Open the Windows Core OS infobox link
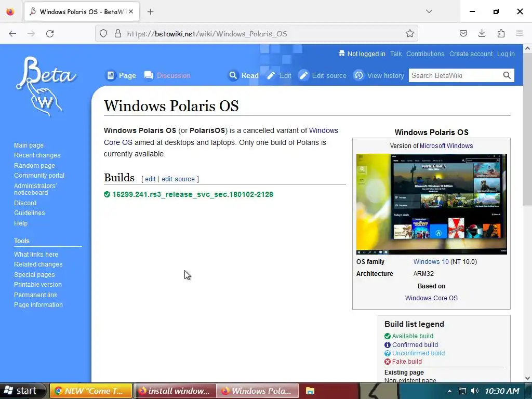532x399 pixels. coord(431,298)
